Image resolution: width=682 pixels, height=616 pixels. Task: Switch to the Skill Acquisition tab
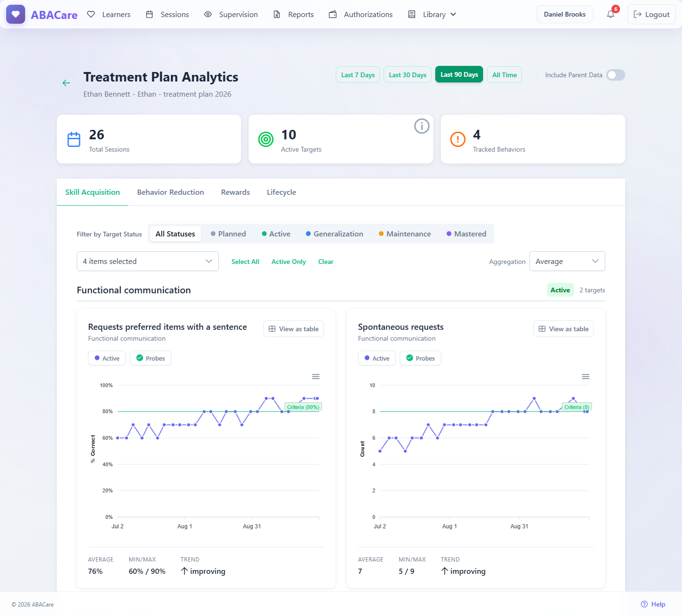[x=92, y=192]
